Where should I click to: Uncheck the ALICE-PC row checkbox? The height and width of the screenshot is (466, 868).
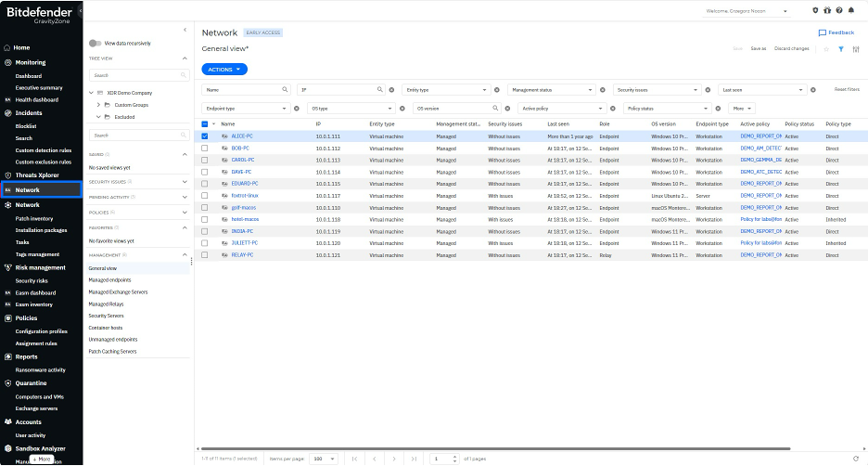(x=205, y=136)
